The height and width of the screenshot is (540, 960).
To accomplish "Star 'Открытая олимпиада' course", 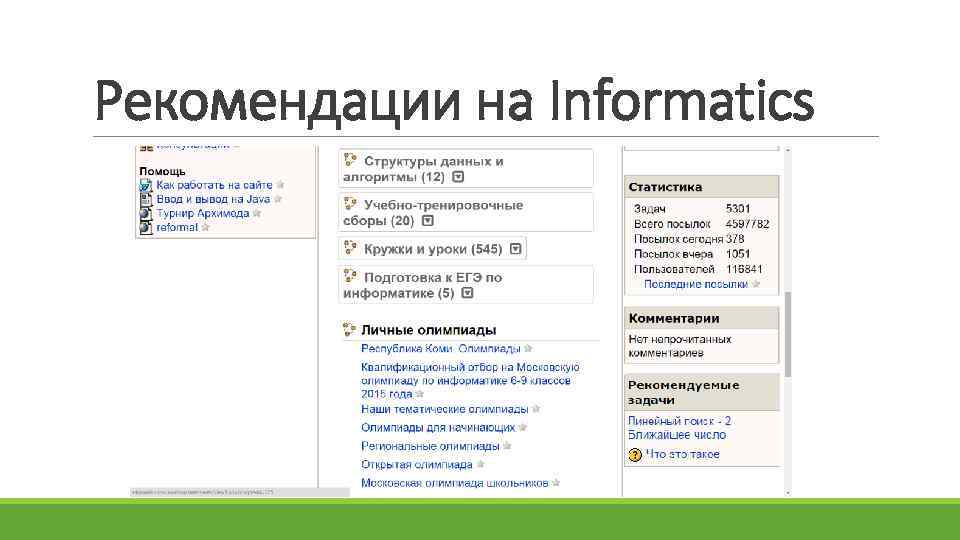I will tap(481, 465).
